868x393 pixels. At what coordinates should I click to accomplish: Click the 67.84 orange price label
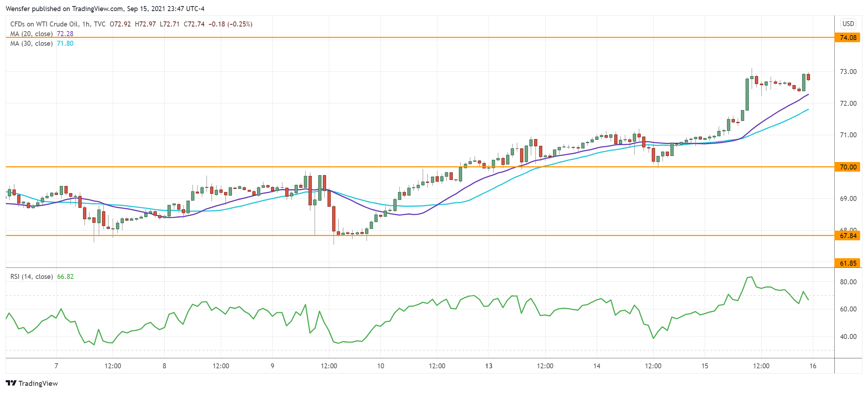[x=847, y=236]
